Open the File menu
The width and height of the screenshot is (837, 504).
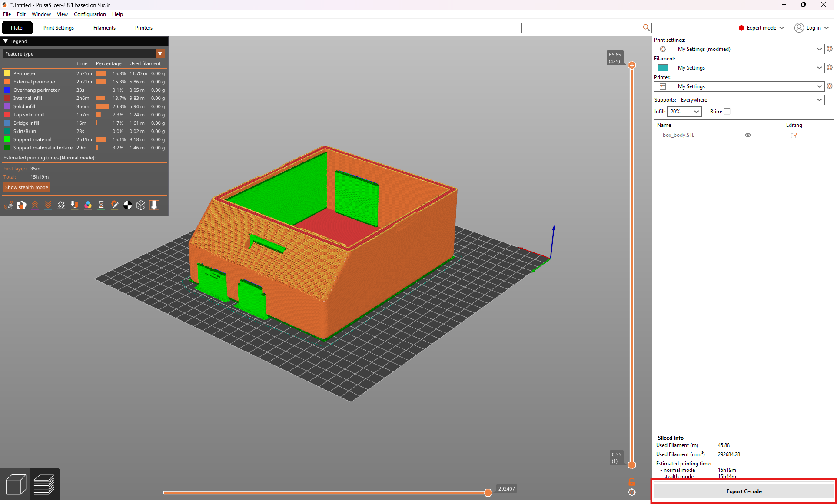[7, 14]
